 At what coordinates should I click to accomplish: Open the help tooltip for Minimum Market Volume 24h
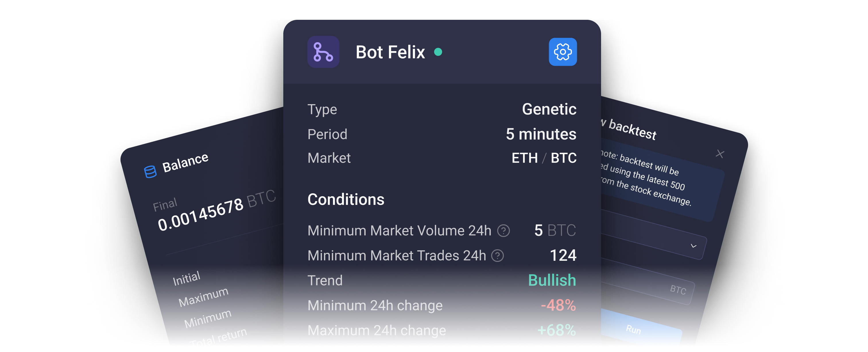[503, 231]
